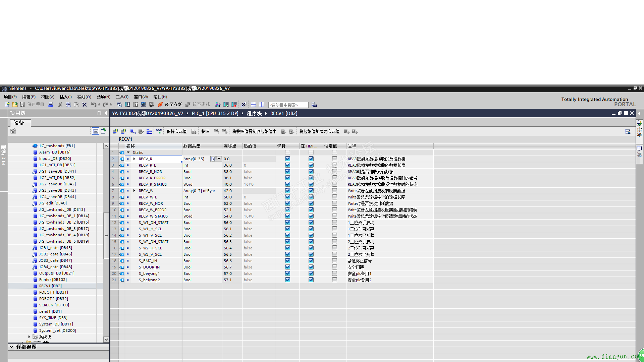
Task: Enable the setpoint checkbox for S_DOOR_IN
Action: click(334, 267)
